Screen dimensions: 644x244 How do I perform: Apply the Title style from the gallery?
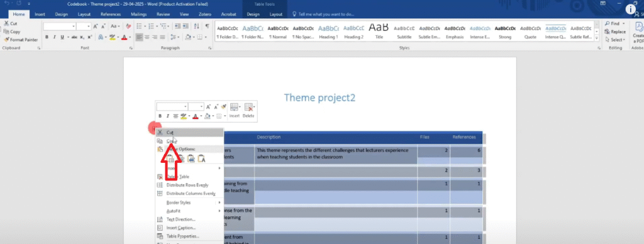(x=379, y=31)
